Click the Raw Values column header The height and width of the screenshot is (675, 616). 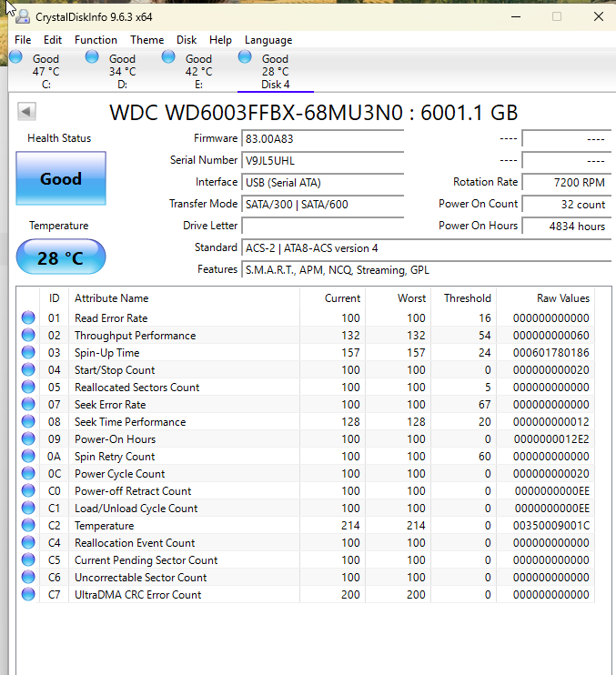coord(545,298)
